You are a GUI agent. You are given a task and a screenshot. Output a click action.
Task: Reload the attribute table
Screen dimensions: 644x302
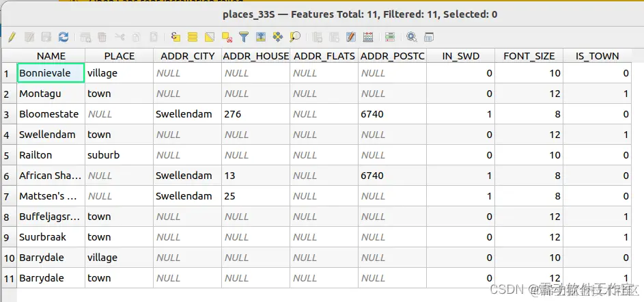coord(64,37)
